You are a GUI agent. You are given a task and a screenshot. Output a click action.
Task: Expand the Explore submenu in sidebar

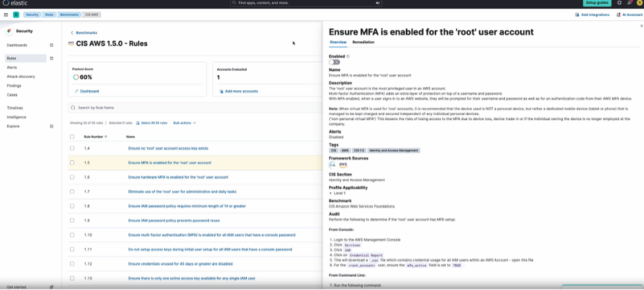(x=51, y=126)
